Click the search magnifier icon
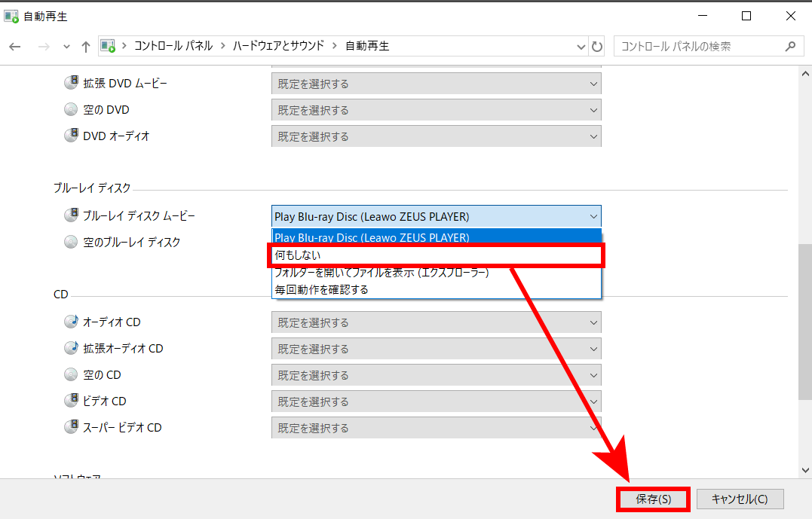Screen dimensions: 812x519 tap(789, 46)
